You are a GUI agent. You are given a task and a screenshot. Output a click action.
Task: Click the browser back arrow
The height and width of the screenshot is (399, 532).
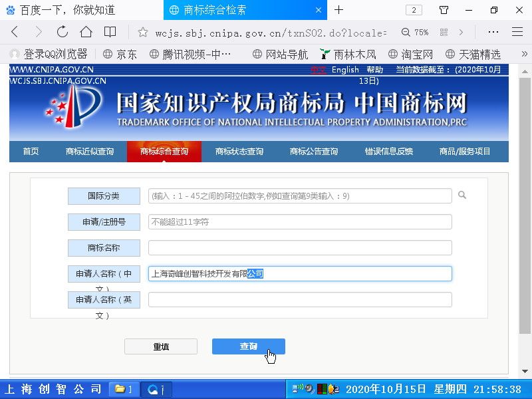tap(15, 32)
